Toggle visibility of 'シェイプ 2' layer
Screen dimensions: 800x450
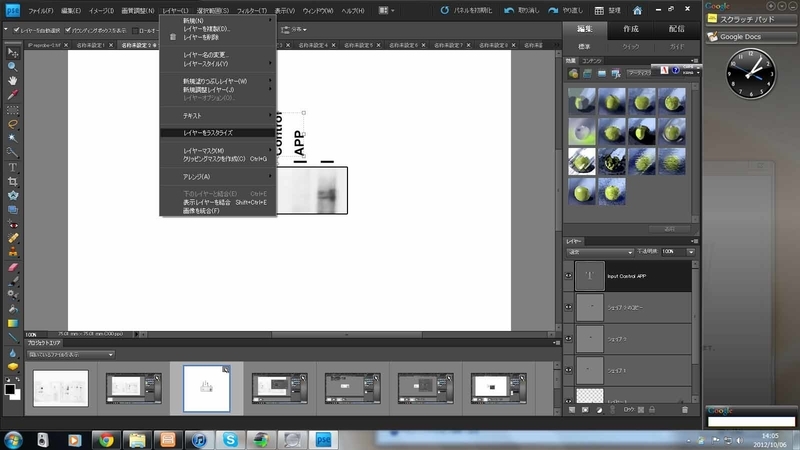click(568, 339)
